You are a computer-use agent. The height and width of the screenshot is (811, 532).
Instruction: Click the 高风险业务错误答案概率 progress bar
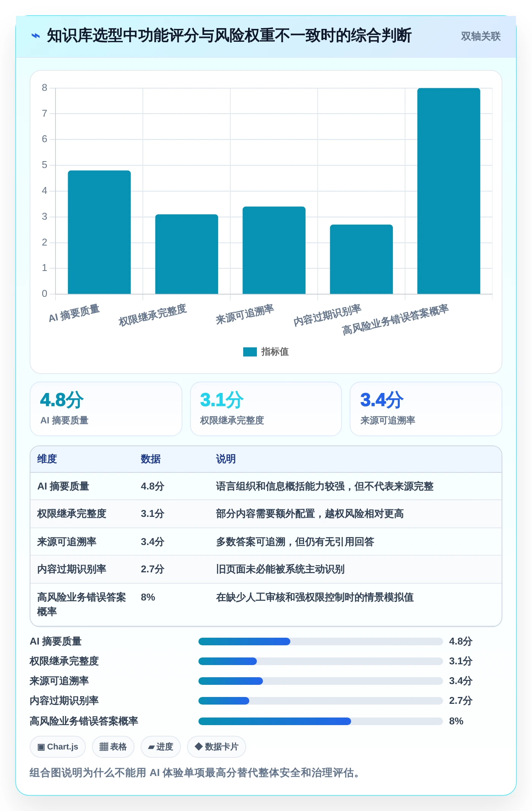321,721
